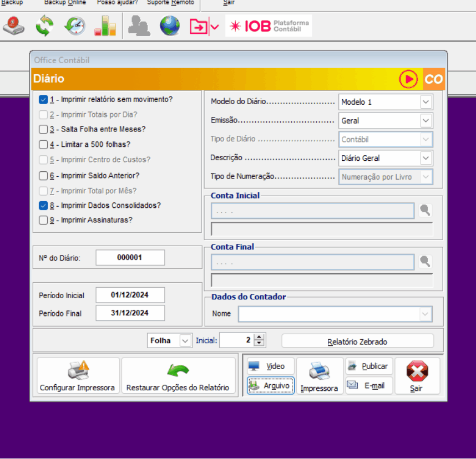
Task: Open the bar chart icon in toolbar
Action: point(105,25)
